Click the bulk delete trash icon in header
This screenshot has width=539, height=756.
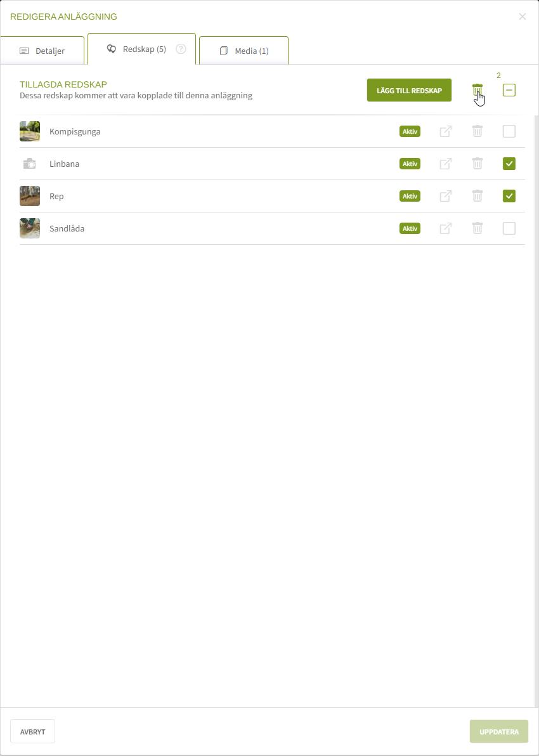(x=477, y=89)
